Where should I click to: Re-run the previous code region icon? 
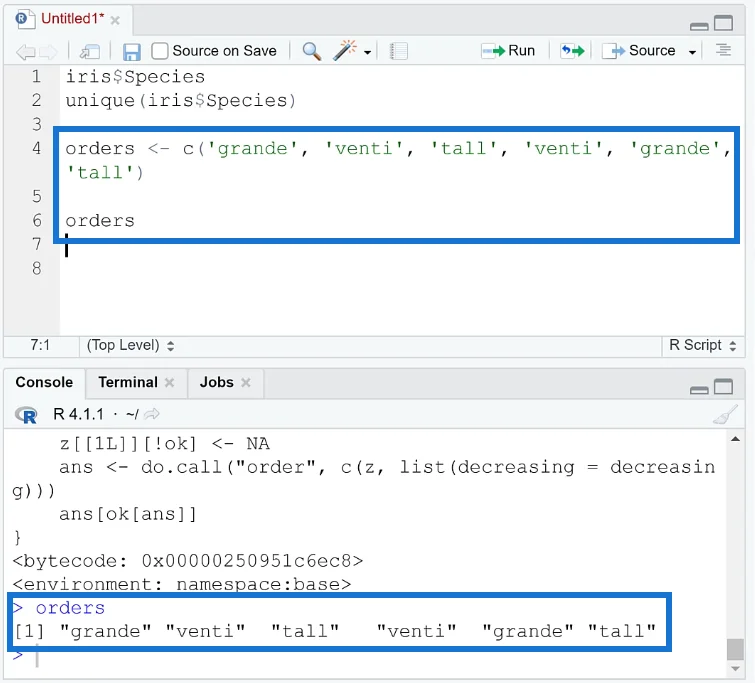(x=573, y=51)
